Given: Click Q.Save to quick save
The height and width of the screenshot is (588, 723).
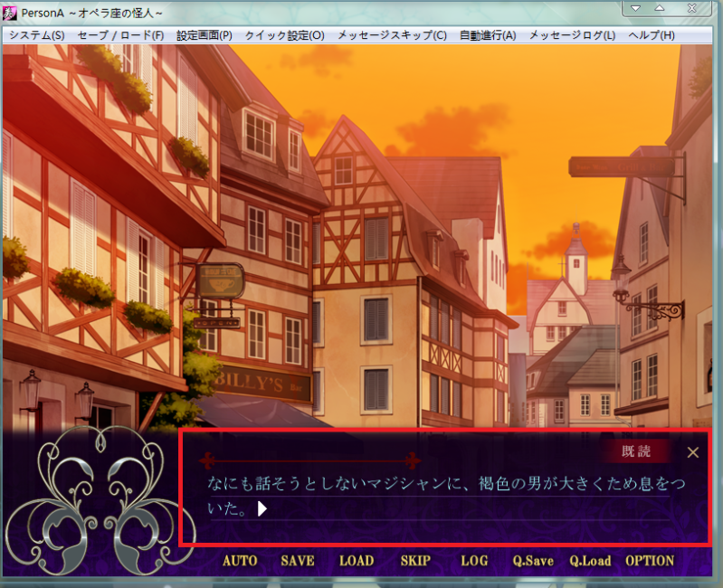Looking at the screenshot, I should [533, 561].
